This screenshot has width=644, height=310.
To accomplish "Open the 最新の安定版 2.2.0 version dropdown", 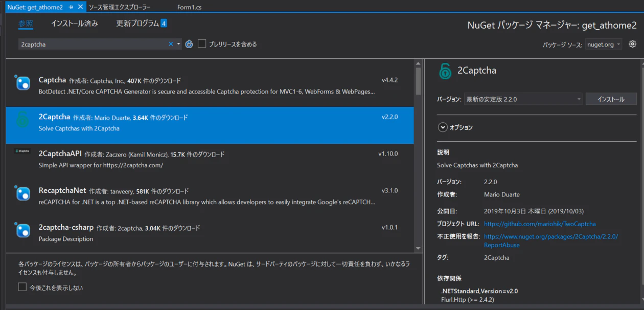I will coord(523,99).
